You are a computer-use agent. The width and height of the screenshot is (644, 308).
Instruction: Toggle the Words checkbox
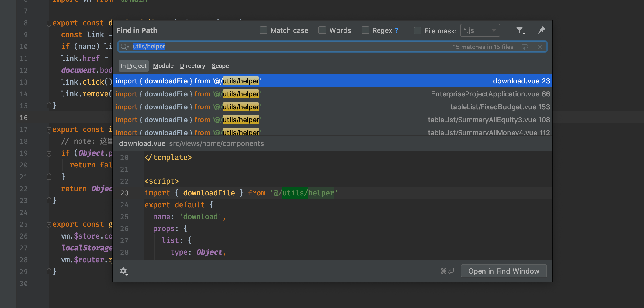click(x=322, y=30)
